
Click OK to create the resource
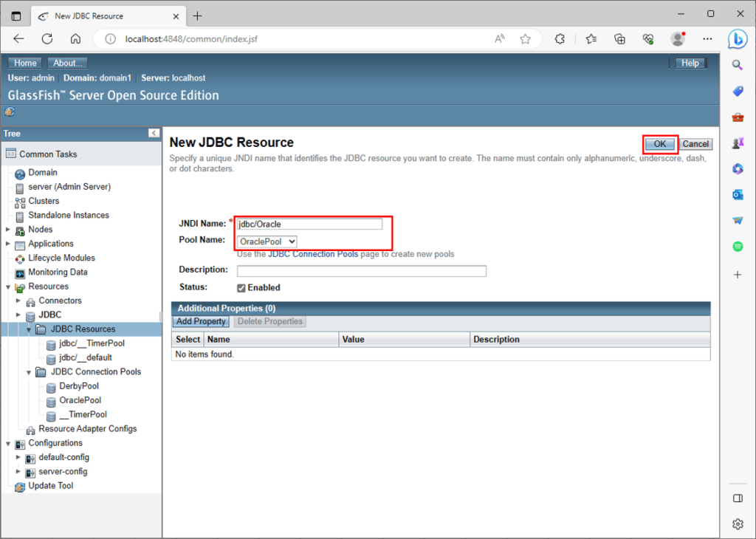coord(659,143)
